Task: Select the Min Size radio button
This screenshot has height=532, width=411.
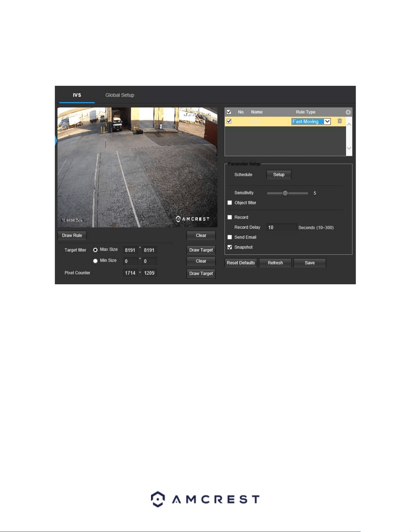Action: pyautogui.click(x=95, y=261)
